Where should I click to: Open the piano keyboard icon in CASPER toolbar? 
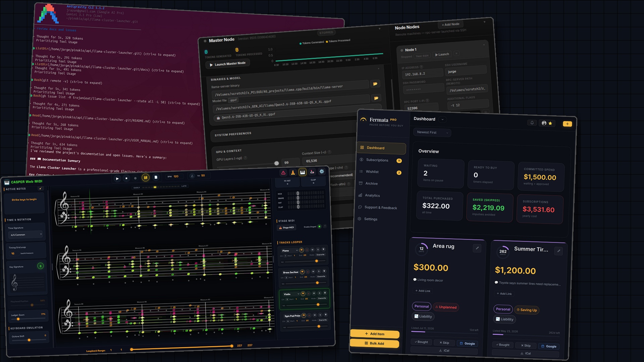(303, 172)
